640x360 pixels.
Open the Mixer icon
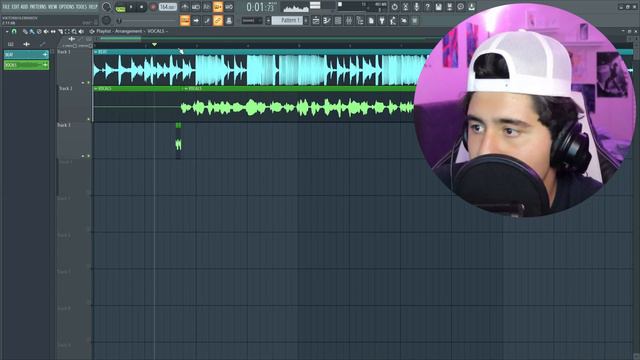pyautogui.click(x=349, y=20)
